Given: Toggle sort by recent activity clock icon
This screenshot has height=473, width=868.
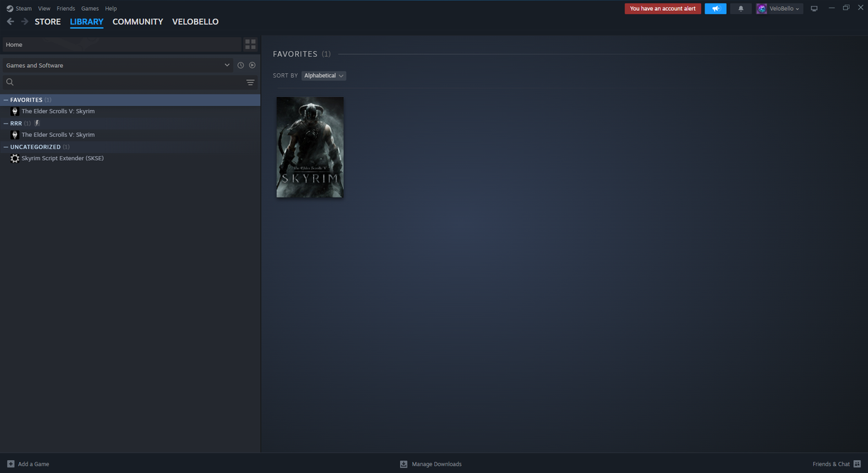Looking at the screenshot, I should [241, 65].
